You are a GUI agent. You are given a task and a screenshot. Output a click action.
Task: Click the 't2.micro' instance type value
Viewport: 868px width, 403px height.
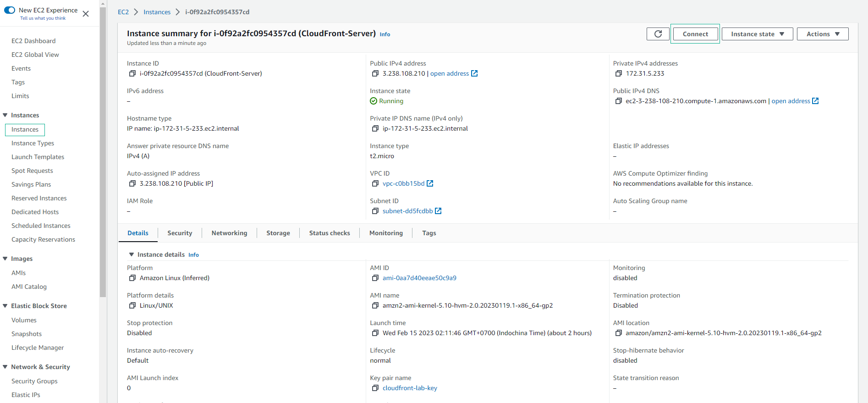[382, 156]
